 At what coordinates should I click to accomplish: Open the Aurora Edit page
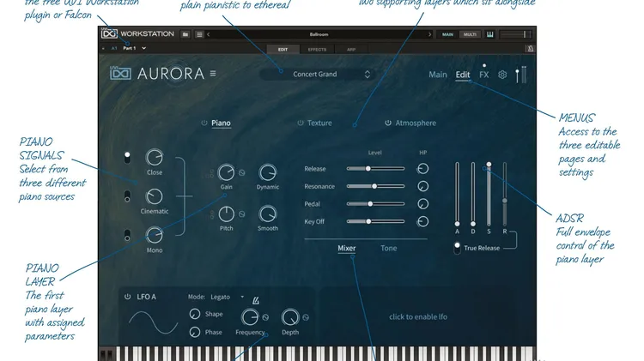[463, 75]
